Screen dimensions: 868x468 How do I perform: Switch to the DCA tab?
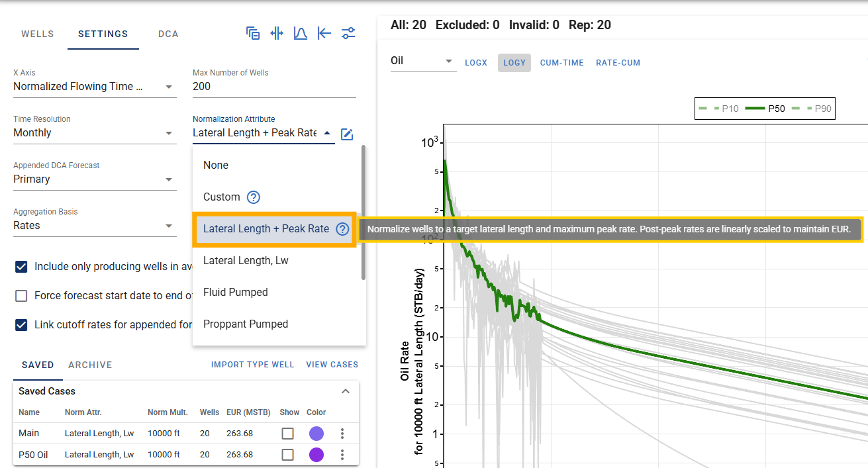(168, 34)
